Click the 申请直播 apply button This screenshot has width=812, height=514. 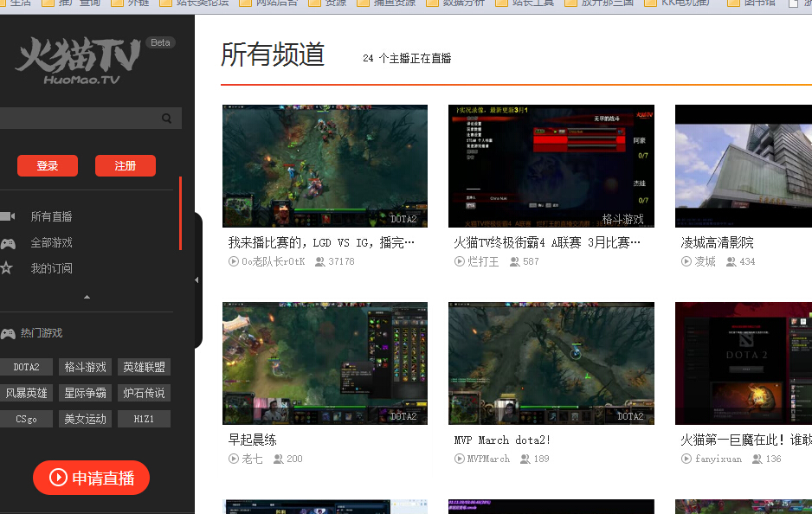coord(91,478)
